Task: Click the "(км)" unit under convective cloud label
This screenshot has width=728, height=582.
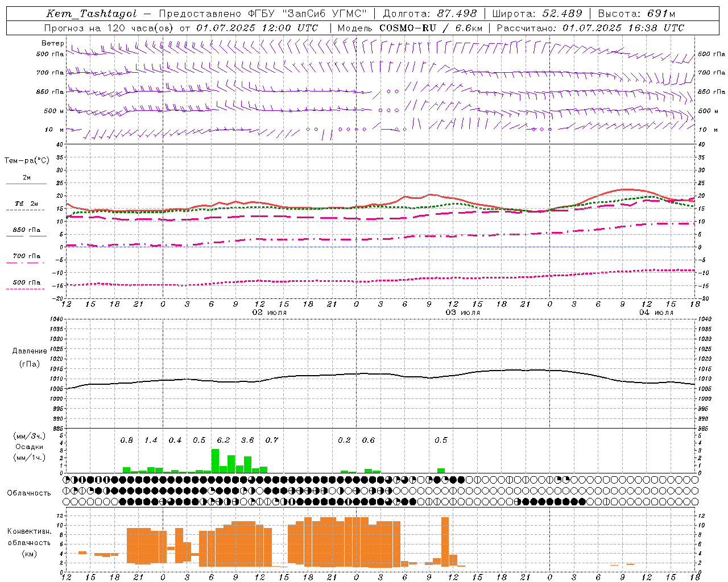Action: point(30,553)
